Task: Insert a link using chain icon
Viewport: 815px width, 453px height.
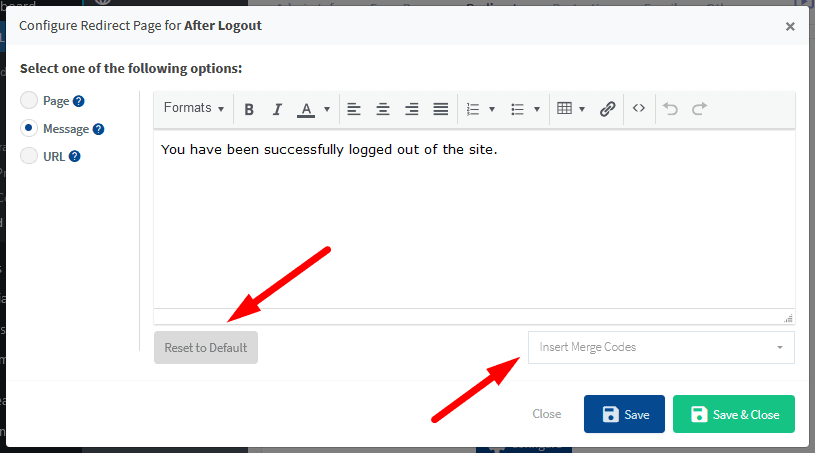Action: [607, 109]
